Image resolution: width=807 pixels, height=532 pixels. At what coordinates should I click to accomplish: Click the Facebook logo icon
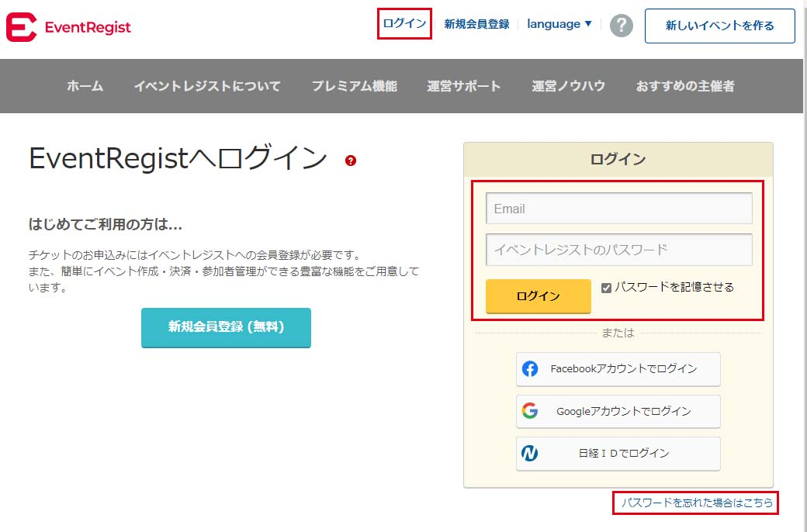coord(529,369)
